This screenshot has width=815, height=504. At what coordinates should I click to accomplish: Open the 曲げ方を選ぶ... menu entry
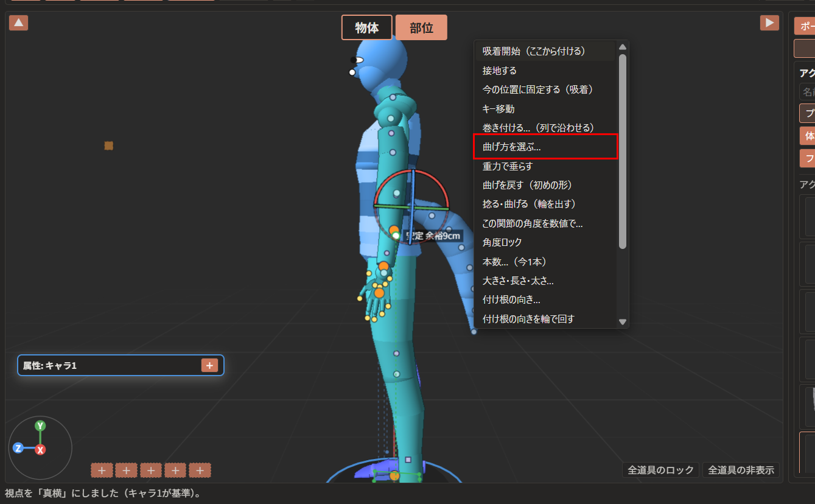pos(545,147)
